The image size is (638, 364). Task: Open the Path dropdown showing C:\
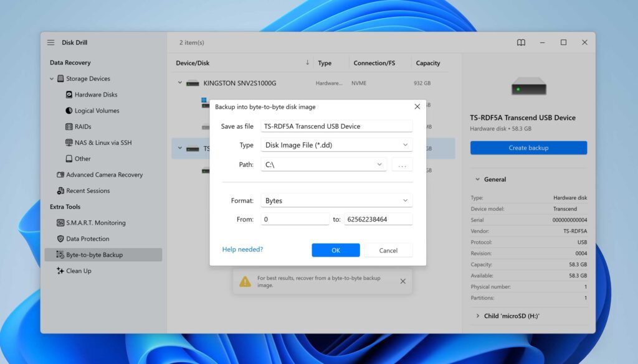pyautogui.click(x=323, y=165)
